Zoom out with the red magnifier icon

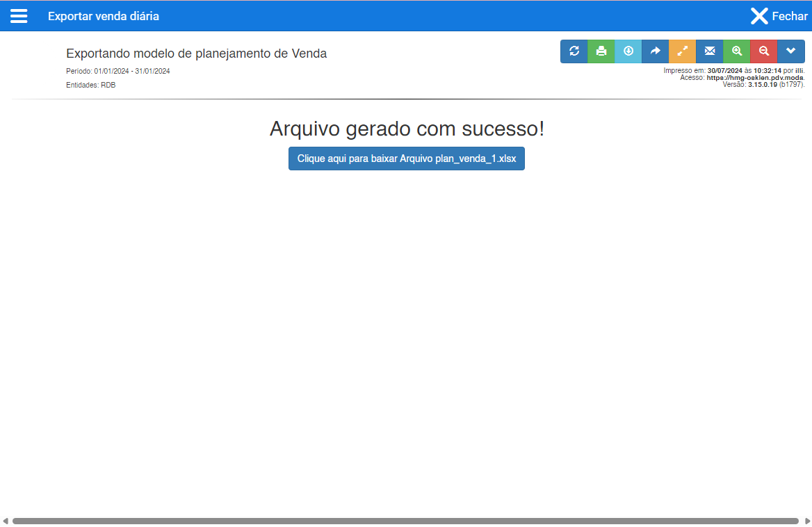pos(763,51)
